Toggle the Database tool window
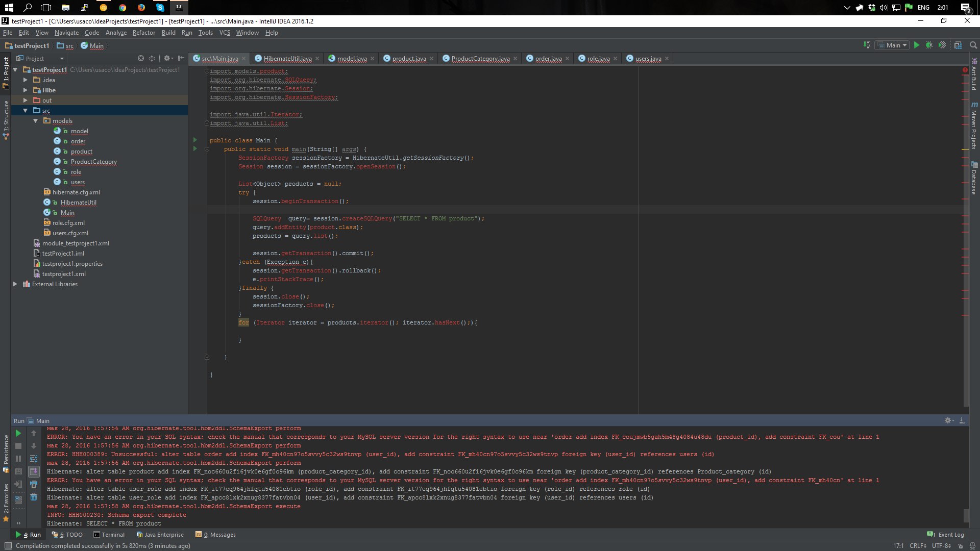The height and width of the screenshot is (551, 980). (x=974, y=179)
